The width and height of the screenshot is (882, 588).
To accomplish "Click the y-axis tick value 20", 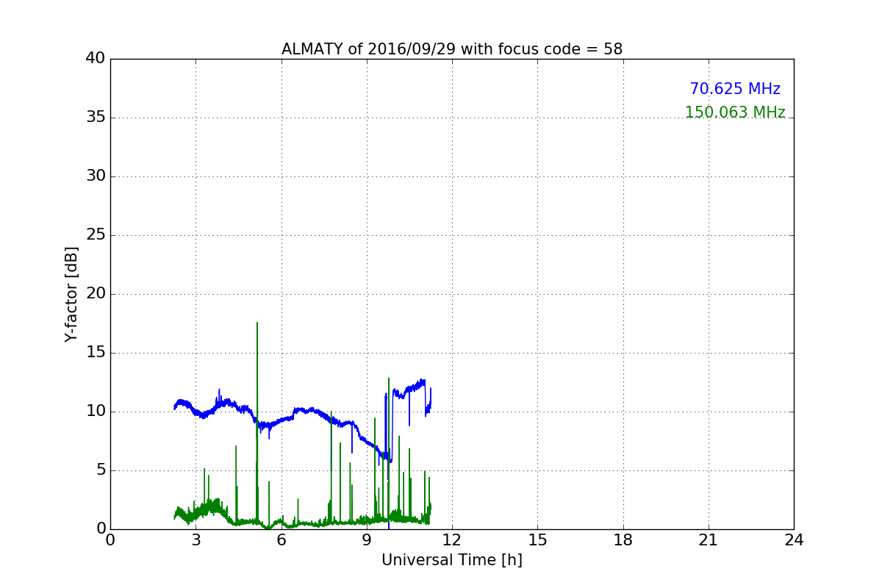I will pos(96,294).
